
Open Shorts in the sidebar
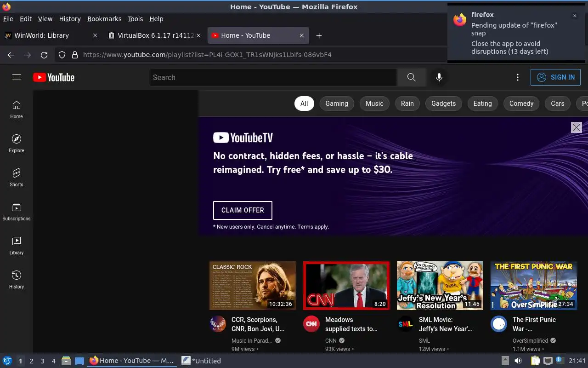coord(17,178)
